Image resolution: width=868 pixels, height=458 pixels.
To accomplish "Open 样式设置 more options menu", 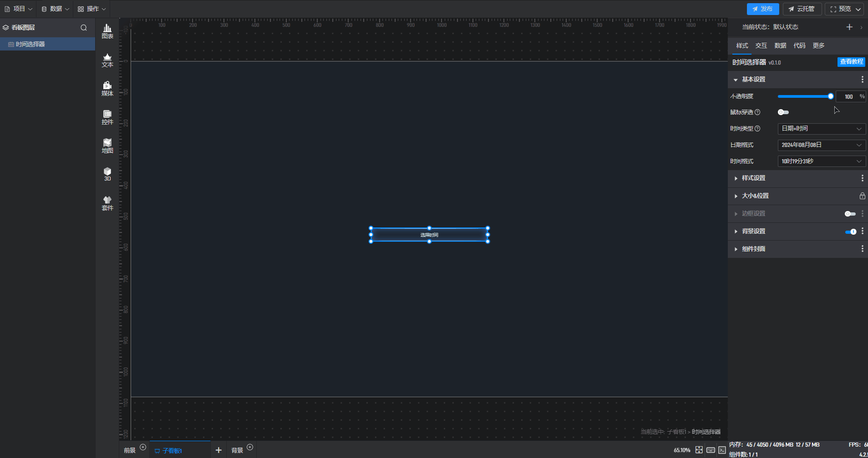I will pyautogui.click(x=862, y=178).
